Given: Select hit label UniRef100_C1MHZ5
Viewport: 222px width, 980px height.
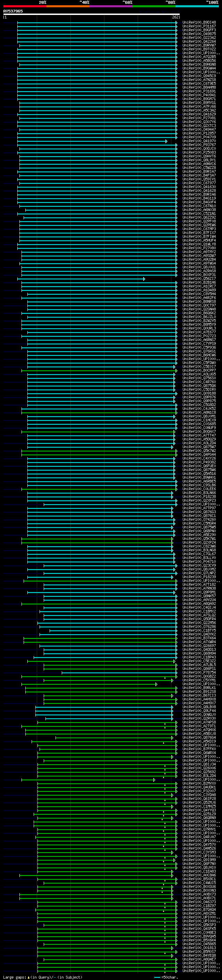Looking at the screenshot, I should (199, 807).
